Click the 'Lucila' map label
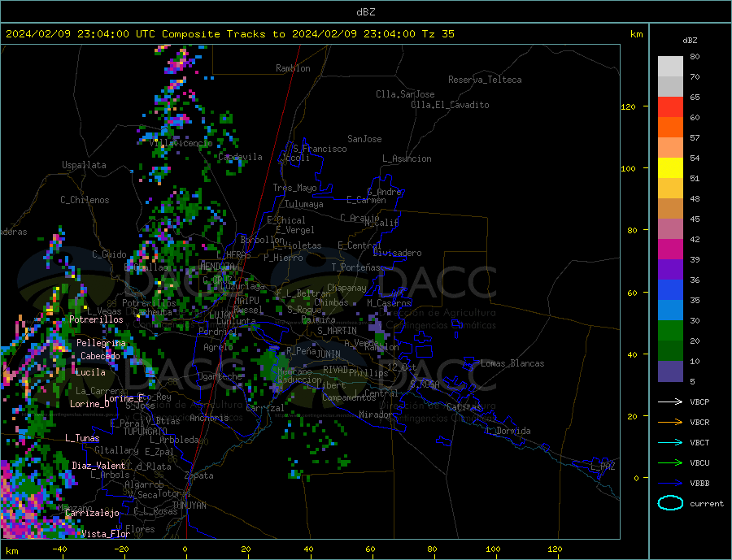The height and width of the screenshot is (560, 732). click(x=90, y=372)
